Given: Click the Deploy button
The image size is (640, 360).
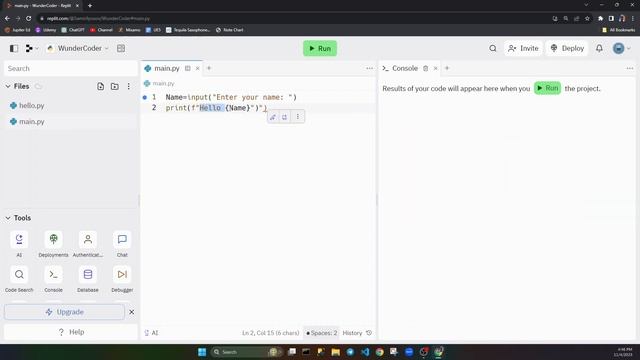Looking at the screenshot, I should tap(567, 48).
